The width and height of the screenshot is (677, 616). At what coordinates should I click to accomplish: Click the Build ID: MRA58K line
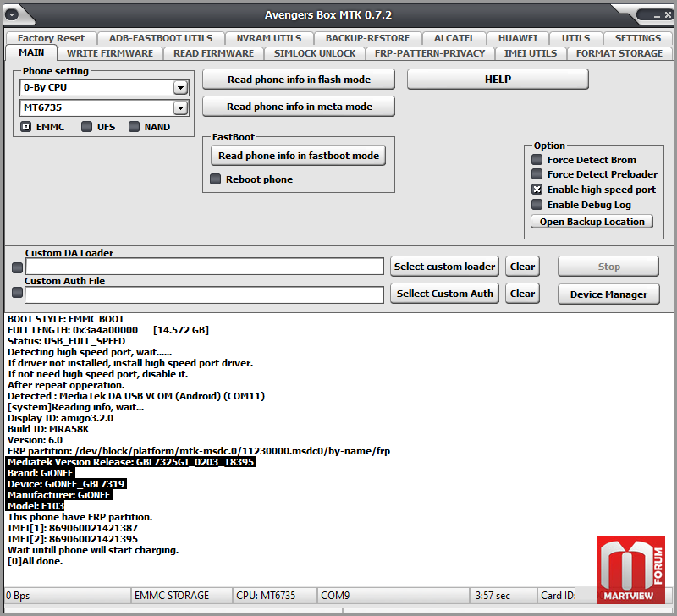pos(48,429)
